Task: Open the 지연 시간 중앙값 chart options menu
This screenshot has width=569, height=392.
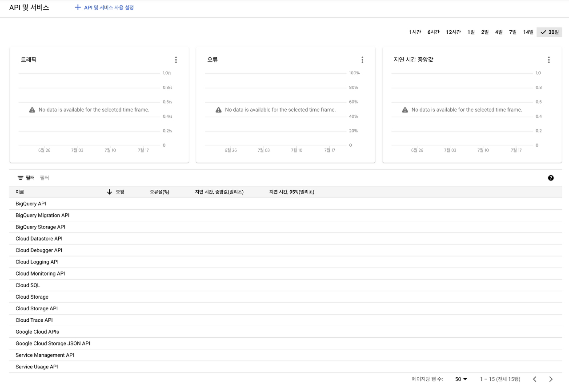Action: coord(549,60)
